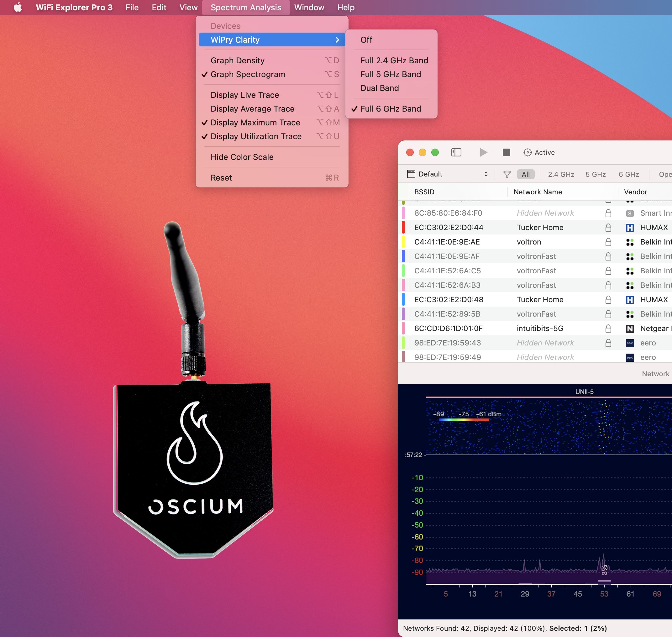
Task: Filter networks by 5 GHz
Action: point(595,175)
